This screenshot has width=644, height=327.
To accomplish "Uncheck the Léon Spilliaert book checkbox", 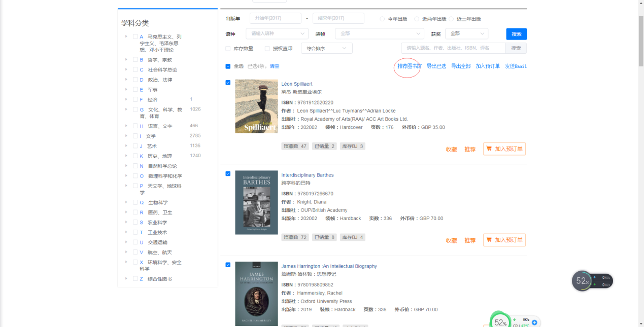I will pos(228,83).
